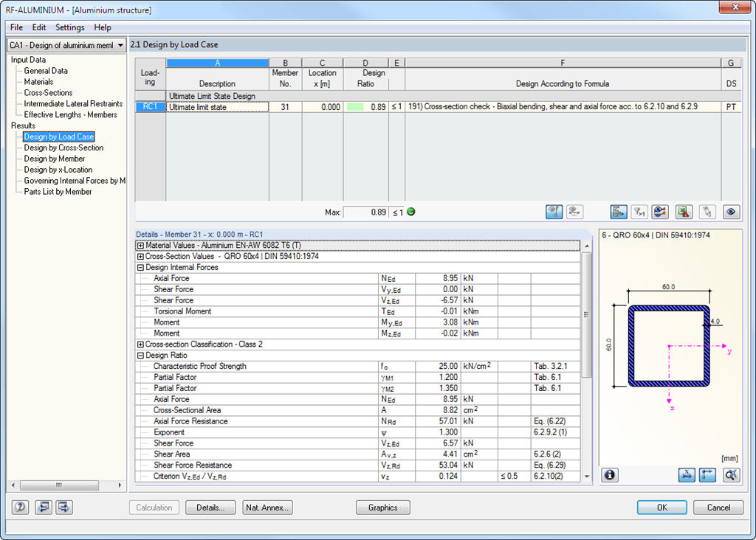This screenshot has height=540, width=756.
Task: Open Governing Internal Forces item
Action: (x=75, y=181)
